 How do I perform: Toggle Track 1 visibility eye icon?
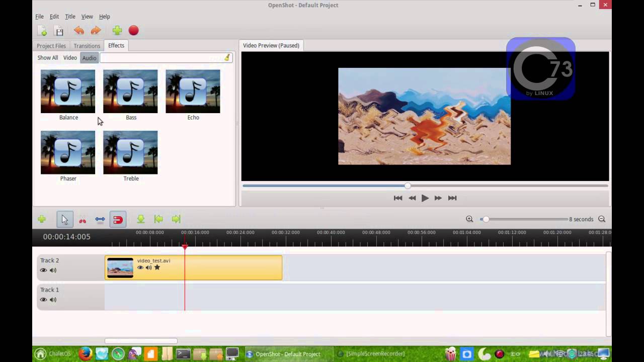43,300
